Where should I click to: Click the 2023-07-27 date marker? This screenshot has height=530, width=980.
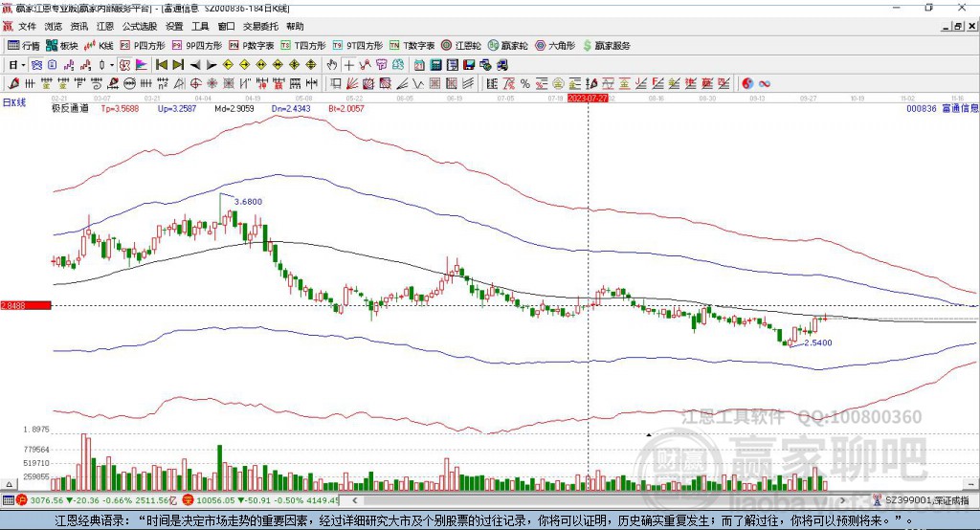tap(588, 99)
